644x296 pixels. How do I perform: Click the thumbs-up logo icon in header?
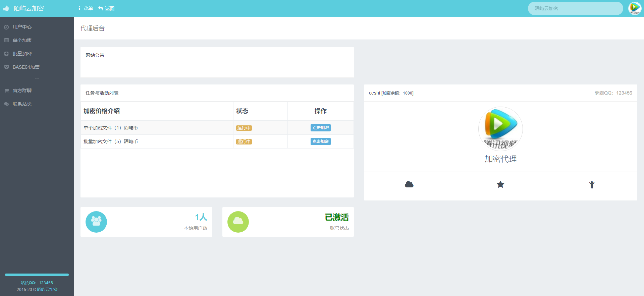6,8
